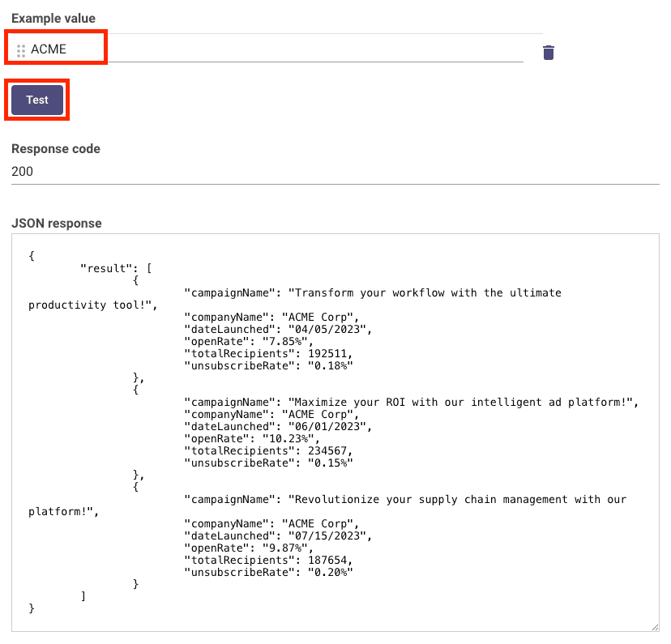Screen dimensions: 671x644
Task: Click the unsubscribeRate "0.20%" line
Action: click(268, 572)
